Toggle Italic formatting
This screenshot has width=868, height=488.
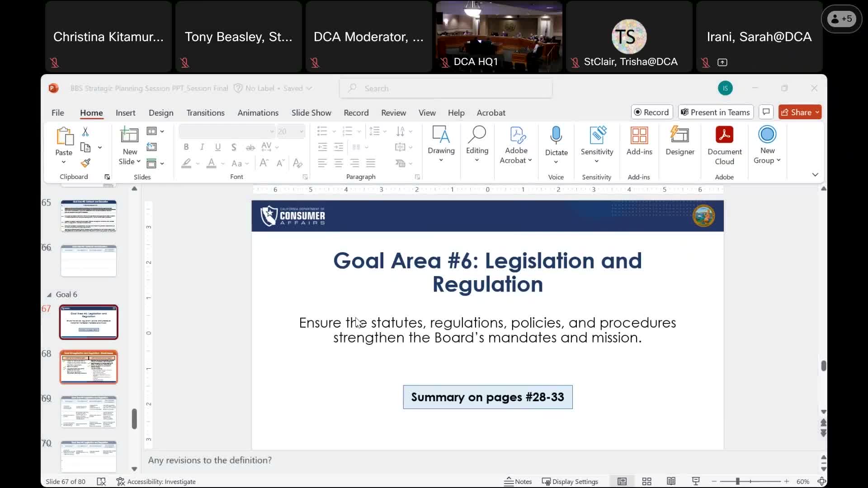[x=202, y=147]
